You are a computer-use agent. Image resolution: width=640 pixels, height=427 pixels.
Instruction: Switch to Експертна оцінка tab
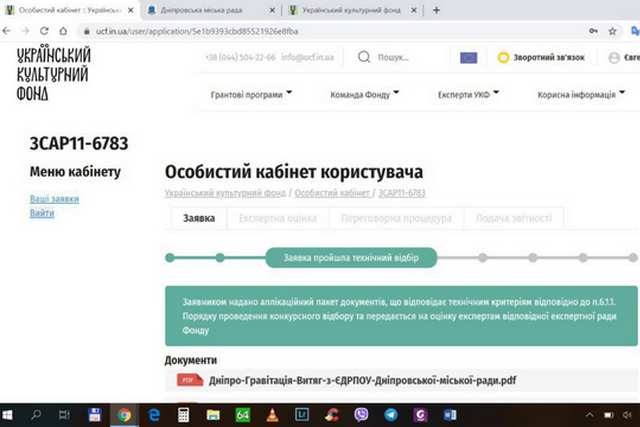[x=278, y=218]
